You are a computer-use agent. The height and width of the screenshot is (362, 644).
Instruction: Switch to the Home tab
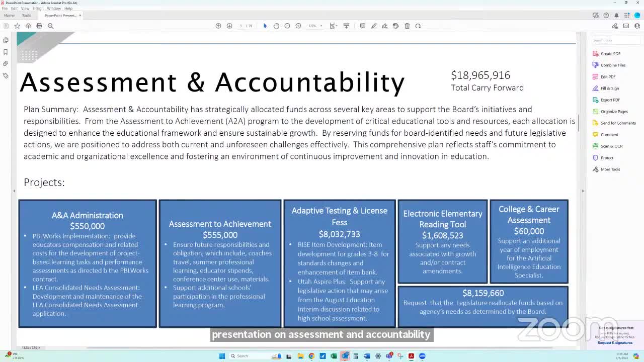[9, 16]
